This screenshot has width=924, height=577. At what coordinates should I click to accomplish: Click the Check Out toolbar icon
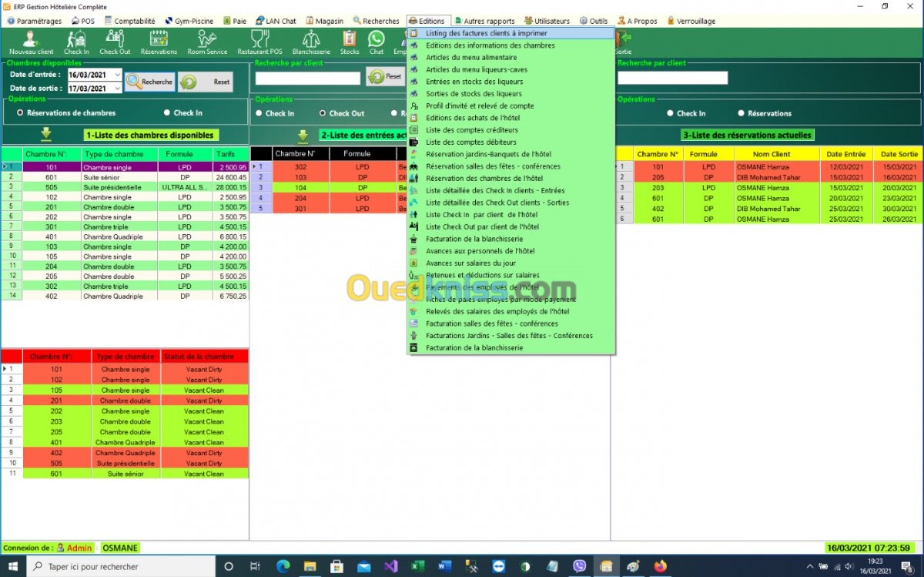(115, 42)
